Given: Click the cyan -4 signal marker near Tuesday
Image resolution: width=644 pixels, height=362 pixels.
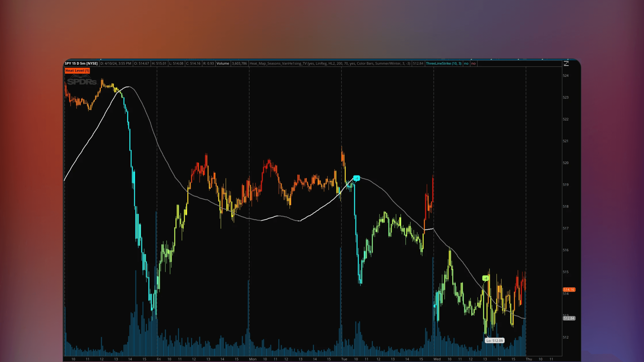Looking at the screenshot, I should click(x=357, y=178).
